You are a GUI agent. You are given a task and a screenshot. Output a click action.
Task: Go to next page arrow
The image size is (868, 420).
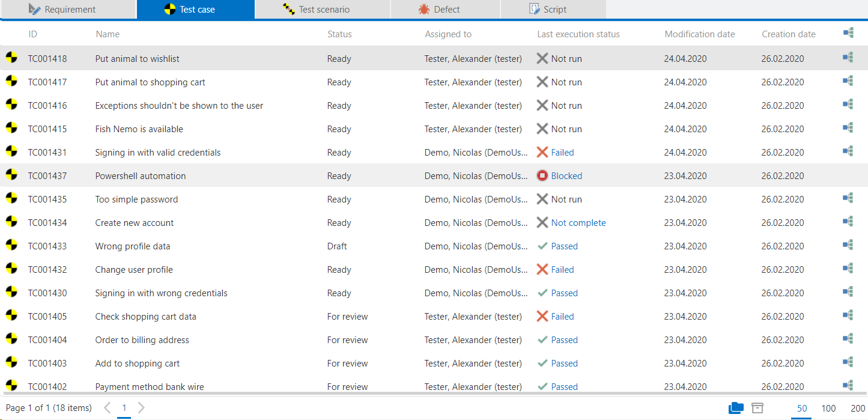(141, 408)
